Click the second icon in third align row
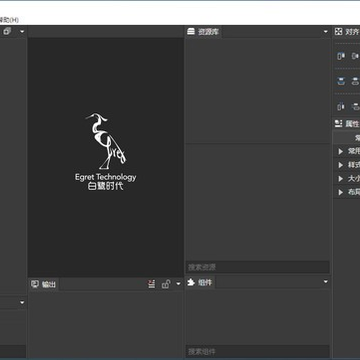Screen dimensions: 360x360 [x=356, y=107]
